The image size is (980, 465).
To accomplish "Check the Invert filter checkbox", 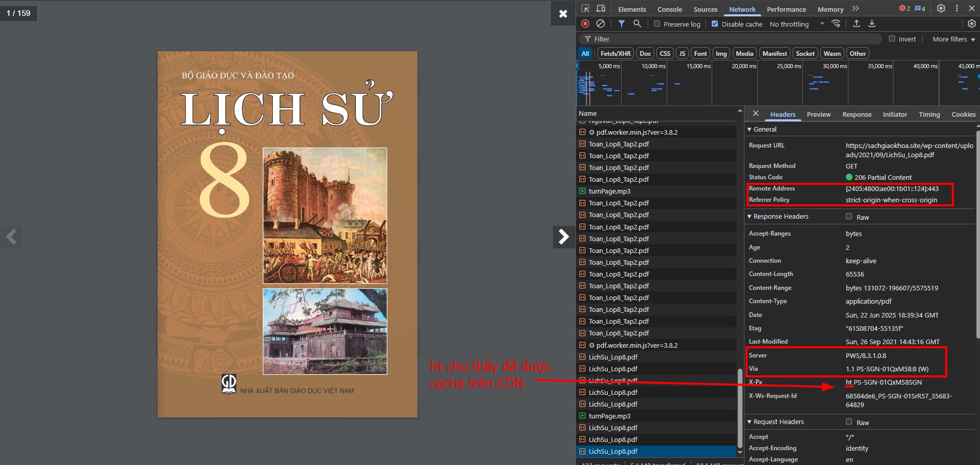I will [x=892, y=39].
